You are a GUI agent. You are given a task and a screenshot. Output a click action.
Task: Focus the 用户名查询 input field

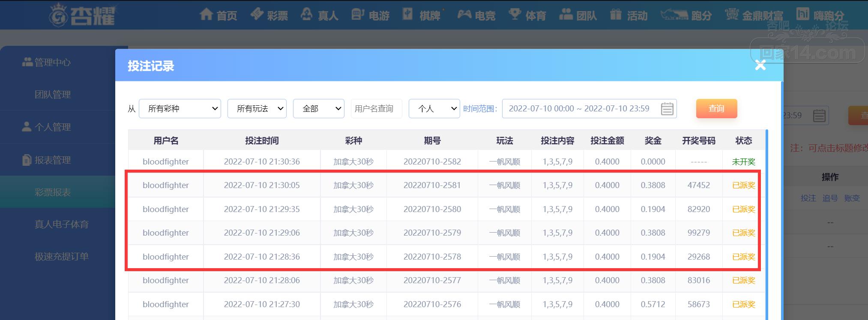[x=377, y=109]
